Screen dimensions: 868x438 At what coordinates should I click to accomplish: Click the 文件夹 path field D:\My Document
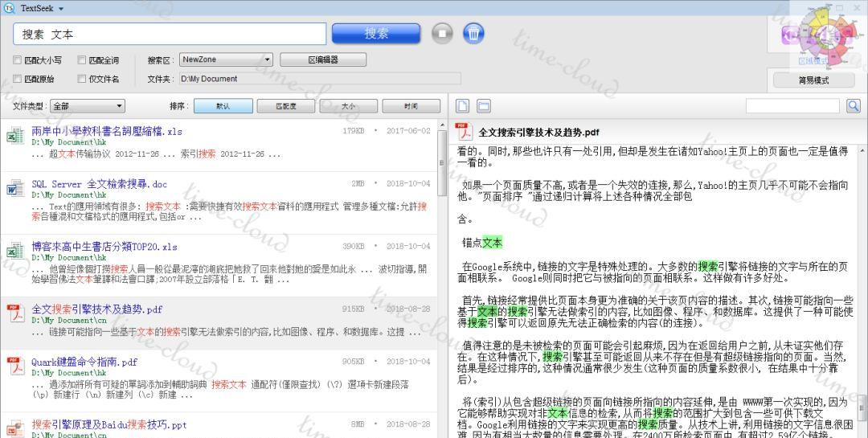(x=320, y=79)
